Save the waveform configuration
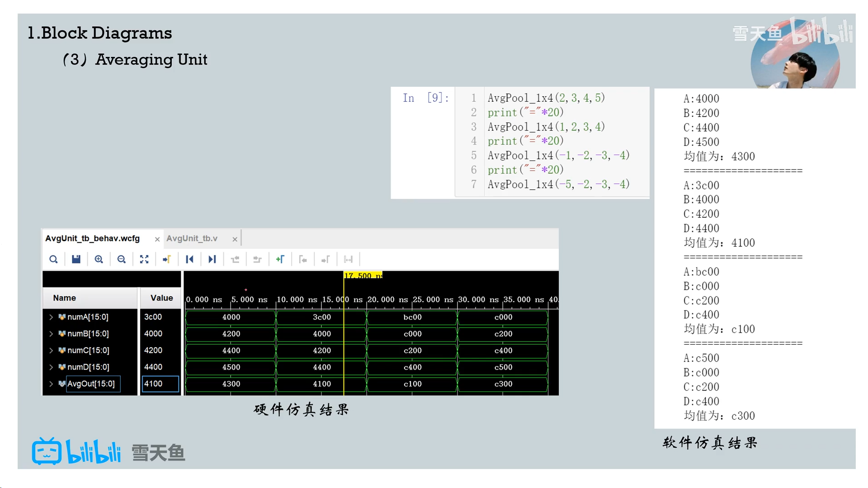868x488 pixels. [x=76, y=259]
